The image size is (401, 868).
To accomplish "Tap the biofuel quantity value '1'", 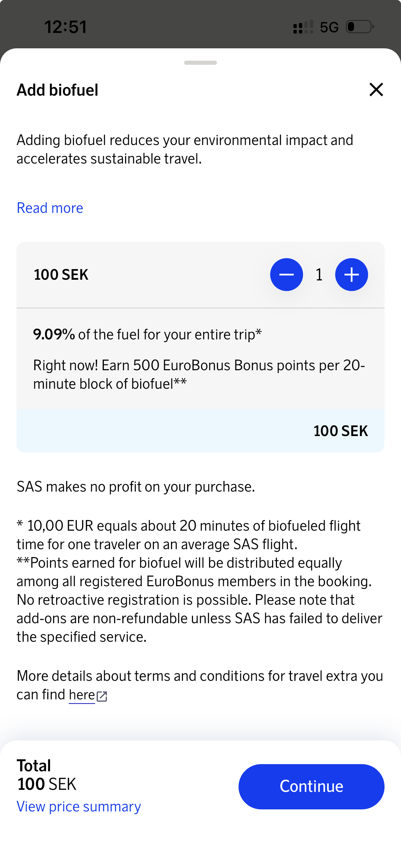I will [x=319, y=275].
